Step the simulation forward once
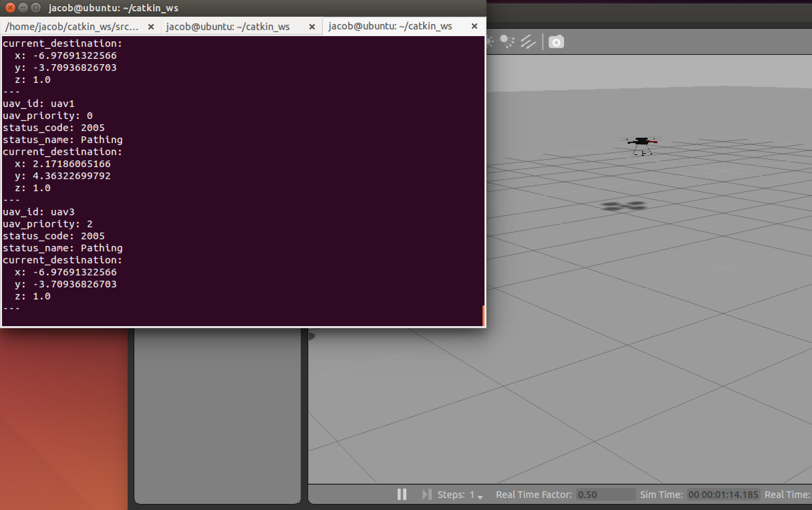The image size is (812, 510). pos(427,495)
